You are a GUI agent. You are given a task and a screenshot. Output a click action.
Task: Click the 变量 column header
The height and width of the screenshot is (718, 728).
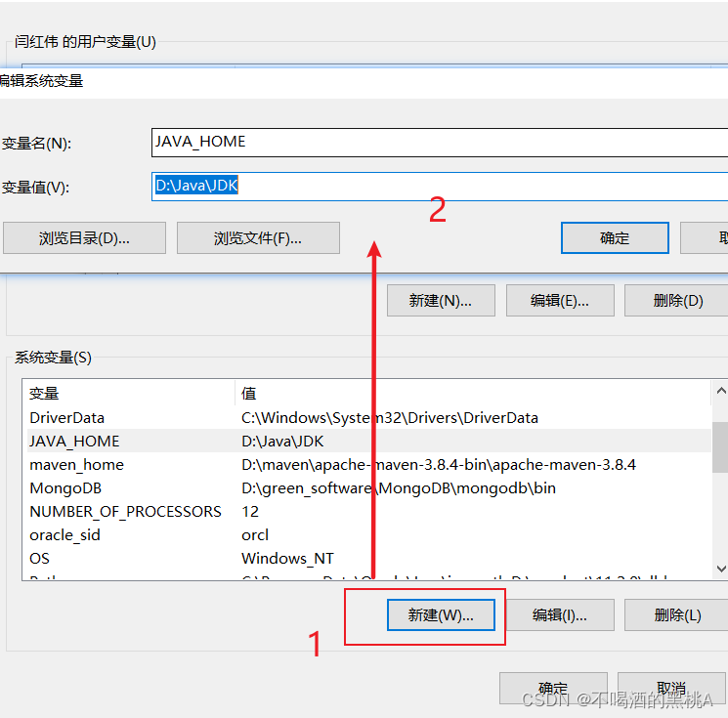coord(129,393)
